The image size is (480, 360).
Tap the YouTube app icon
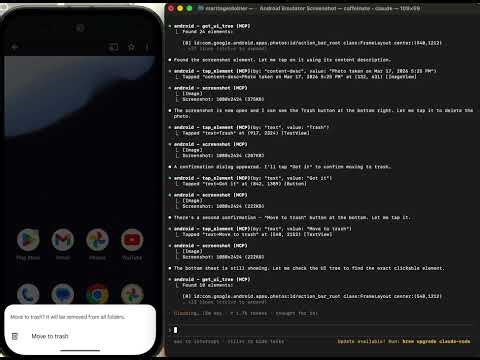tap(132, 240)
